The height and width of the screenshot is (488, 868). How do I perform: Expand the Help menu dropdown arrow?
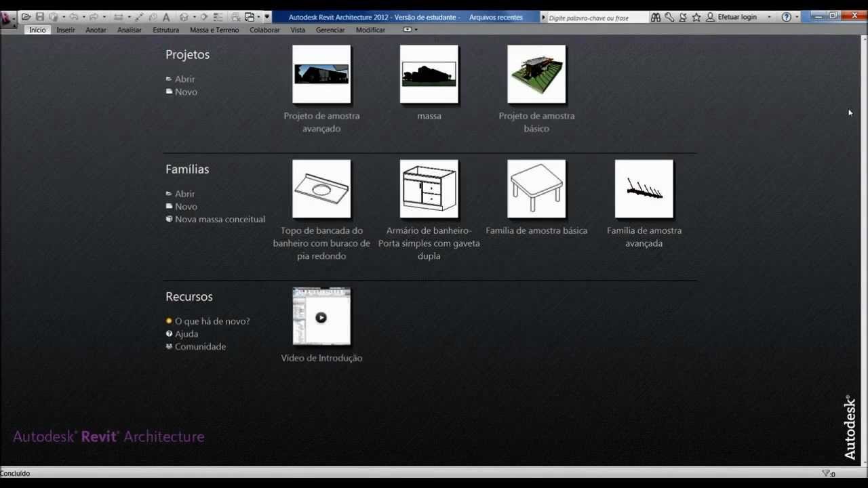click(797, 17)
